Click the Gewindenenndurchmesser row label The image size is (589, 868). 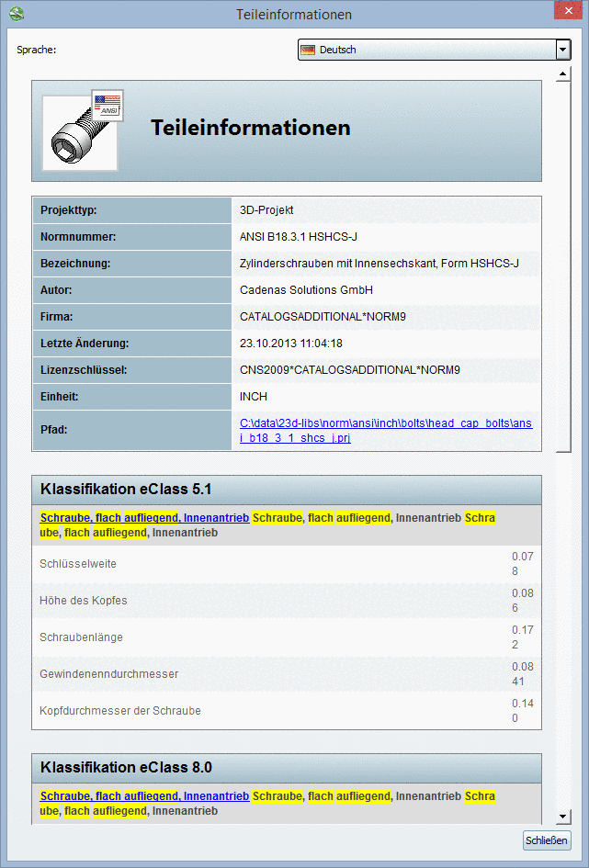(x=109, y=674)
